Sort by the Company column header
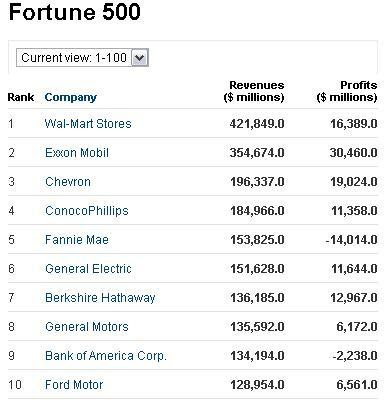The width and height of the screenshot is (386, 405). point(71,97)
